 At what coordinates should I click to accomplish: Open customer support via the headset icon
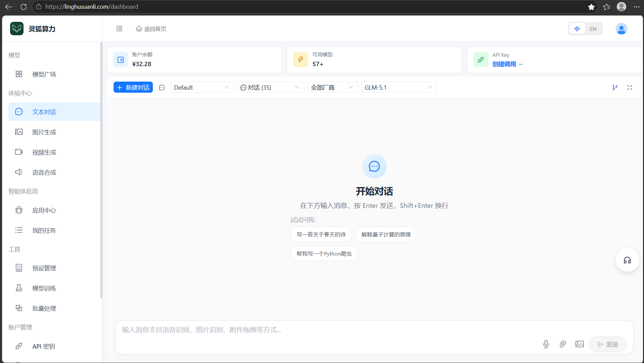click(627, 260)
